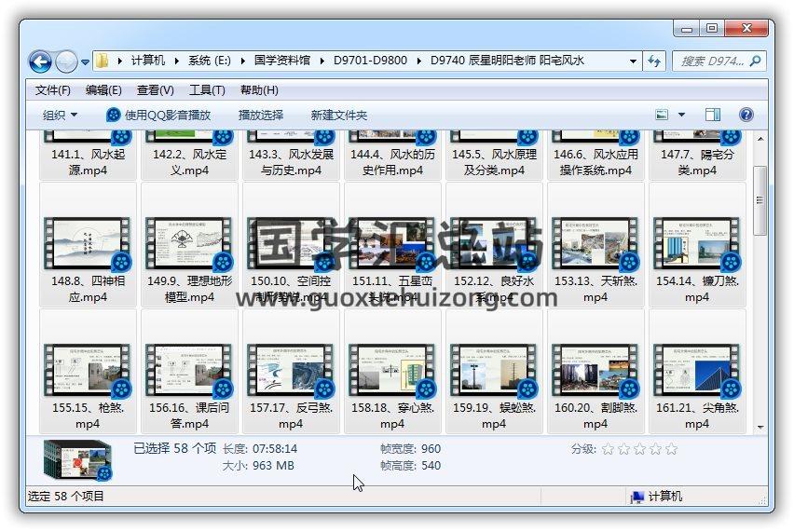Toggle the preview pane icon
Image resolution: width=794 pixels, height=532 pixels.
coord(713,115)
